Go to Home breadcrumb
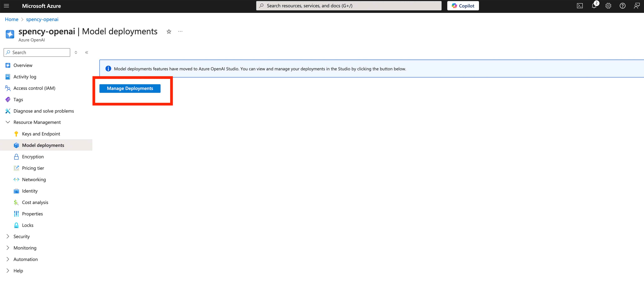Screen dimensions: 644x282 12,20
